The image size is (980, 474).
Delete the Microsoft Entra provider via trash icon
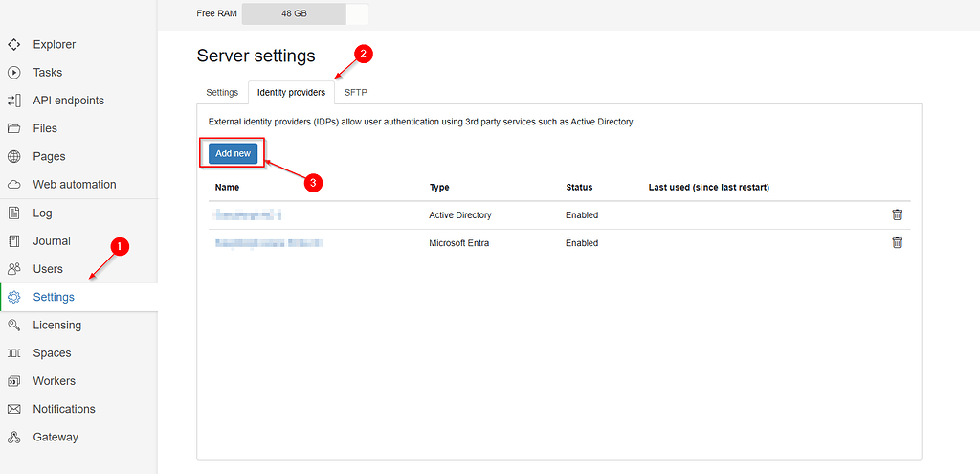coord(897,242)
